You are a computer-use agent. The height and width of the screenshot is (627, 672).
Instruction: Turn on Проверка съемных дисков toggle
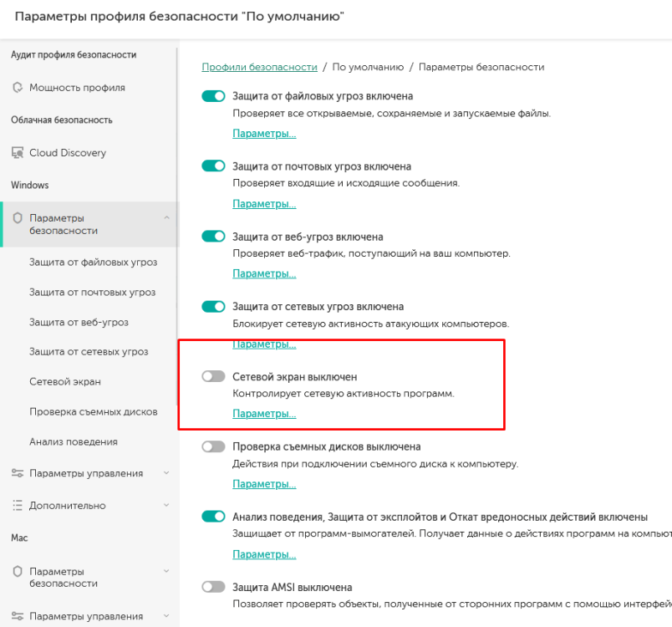click(x=214, y=447)
